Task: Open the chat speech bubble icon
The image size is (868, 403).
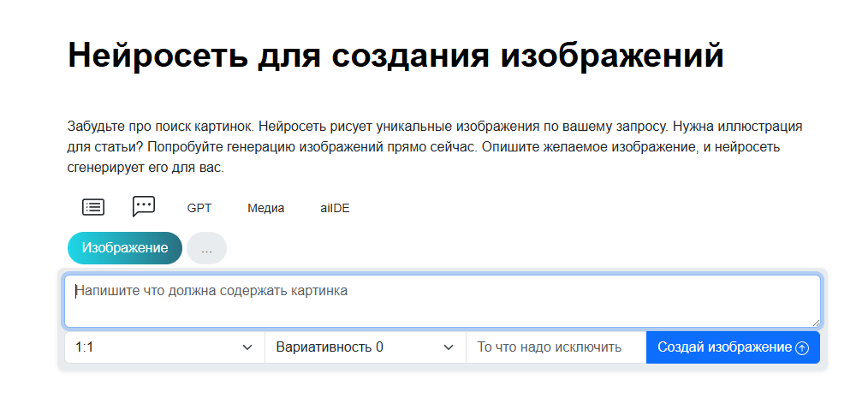Action: click(x=144, y=206)
